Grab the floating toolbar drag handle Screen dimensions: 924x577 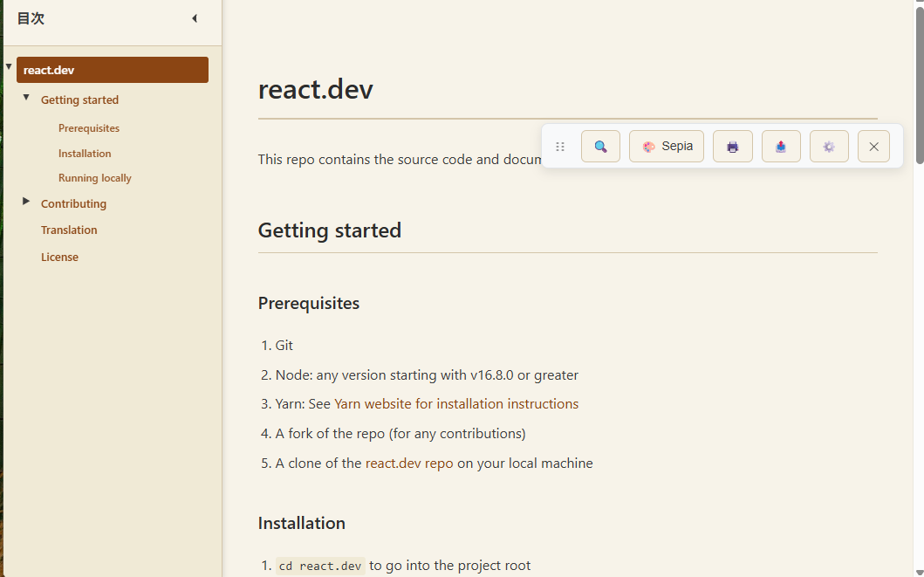tap(560, 146)
